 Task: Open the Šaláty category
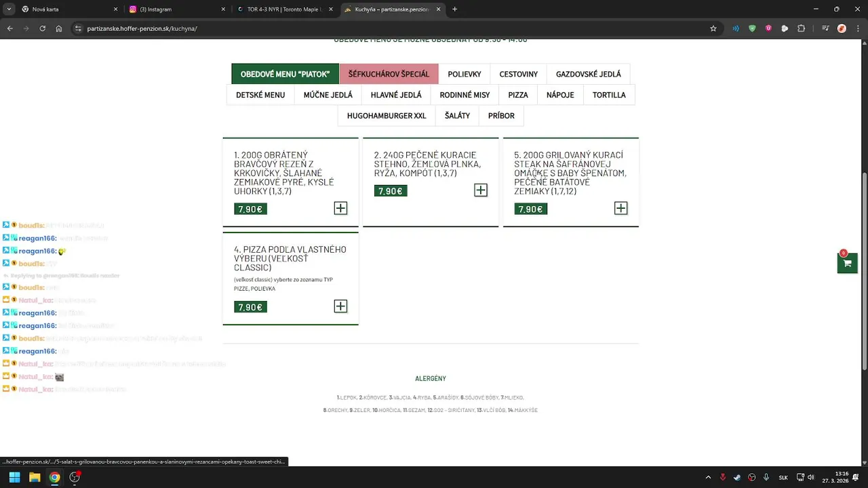457,116
